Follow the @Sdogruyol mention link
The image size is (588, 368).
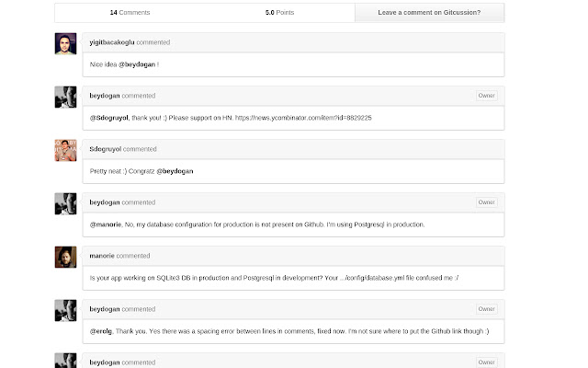(109, 118)
